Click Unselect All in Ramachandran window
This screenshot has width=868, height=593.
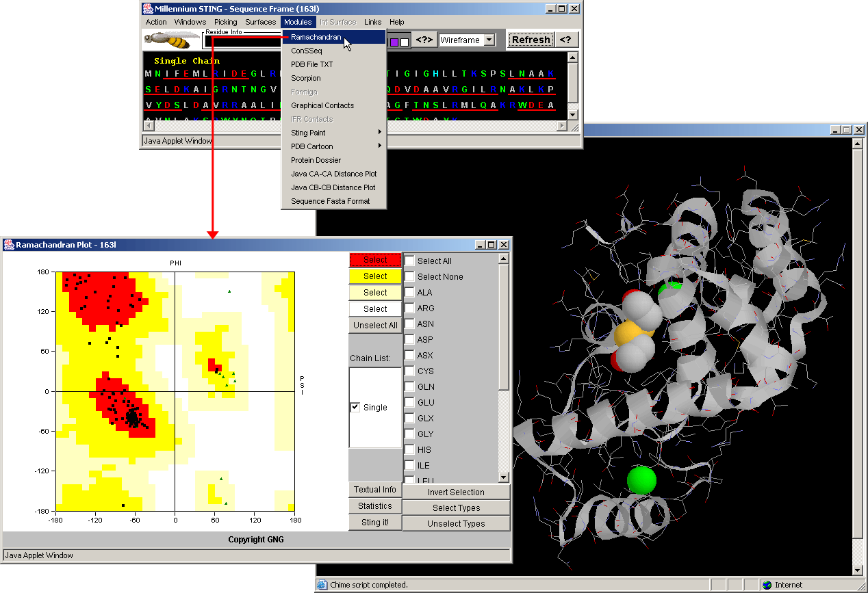pyautogui.click(x=375, y=326)
